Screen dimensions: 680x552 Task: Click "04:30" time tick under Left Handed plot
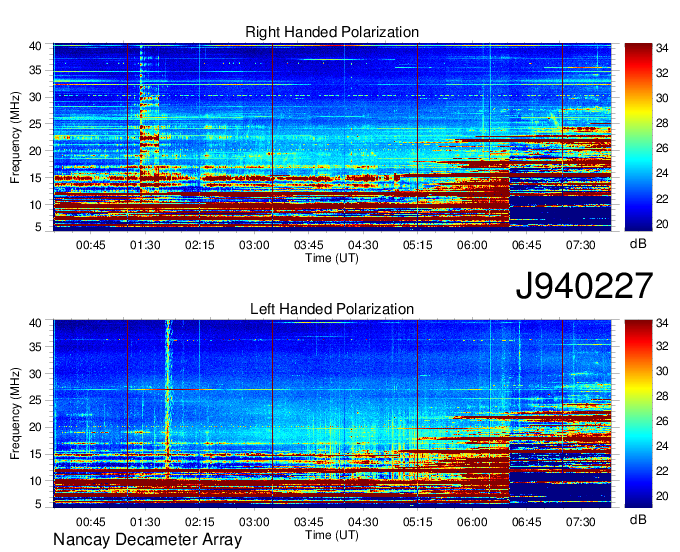[x=363, y=522]
